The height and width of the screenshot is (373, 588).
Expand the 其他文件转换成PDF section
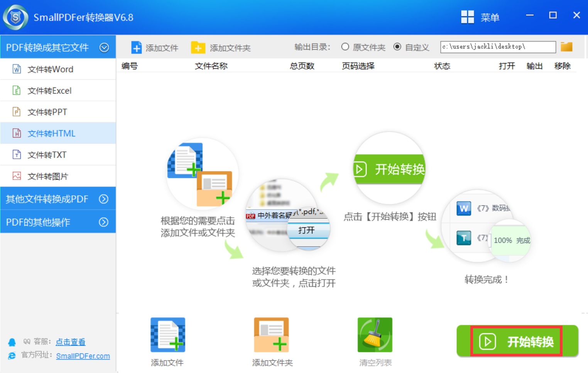(58, 199)
